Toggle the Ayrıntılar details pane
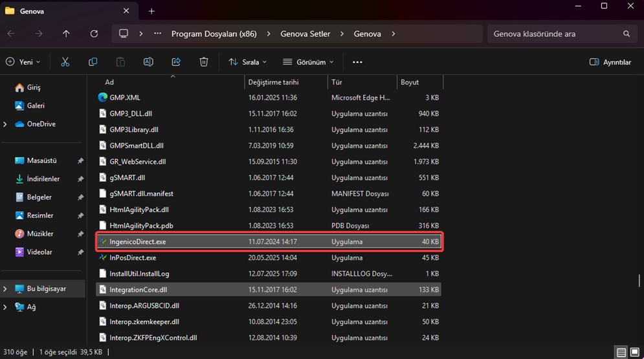The width and height of the screenshot is (644, 359). point(610,62)
